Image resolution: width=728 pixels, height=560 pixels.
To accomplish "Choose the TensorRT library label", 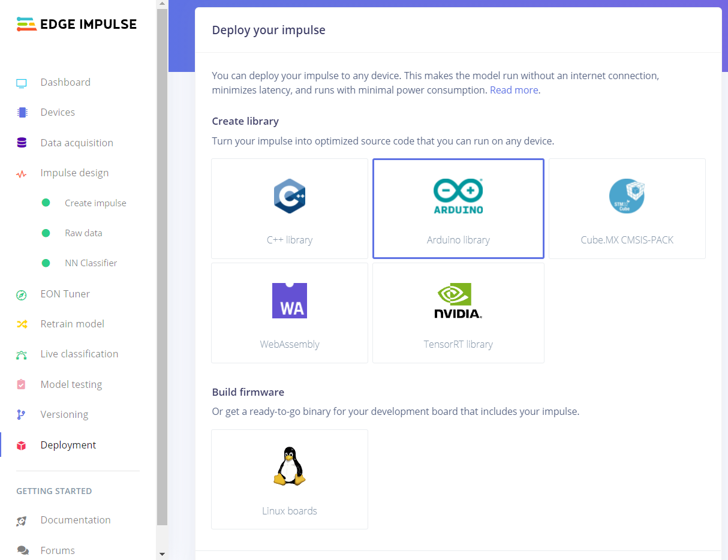I will pyautogui.click(x=458, y=344).
